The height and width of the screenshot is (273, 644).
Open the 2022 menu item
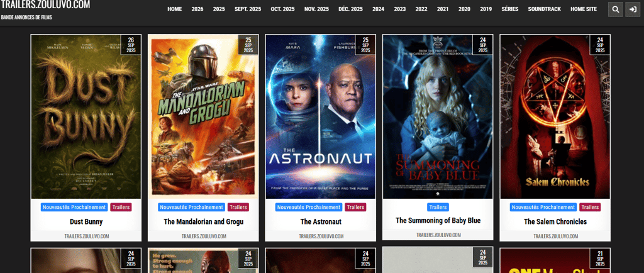pos(421,9)
